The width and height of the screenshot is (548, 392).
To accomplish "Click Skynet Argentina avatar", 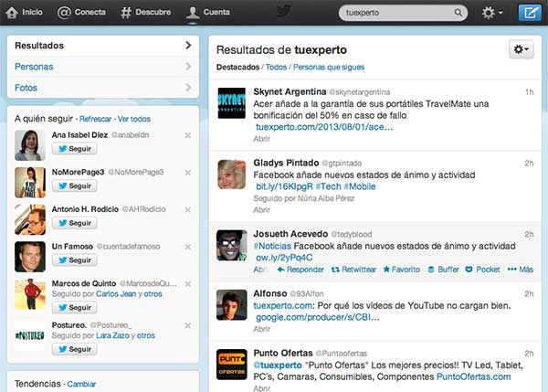I will [x=232, y=103].
